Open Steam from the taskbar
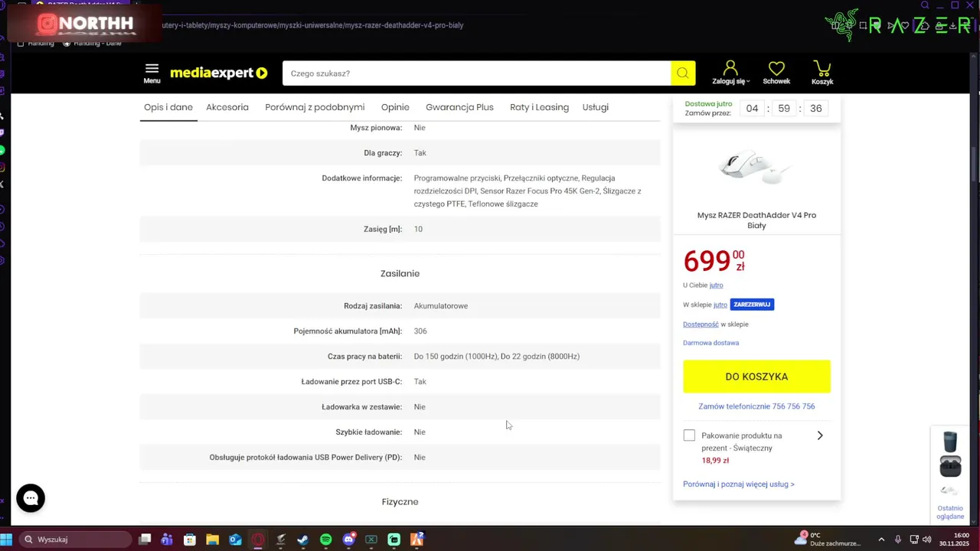This screenshot has height=551, width=980. 303,540
